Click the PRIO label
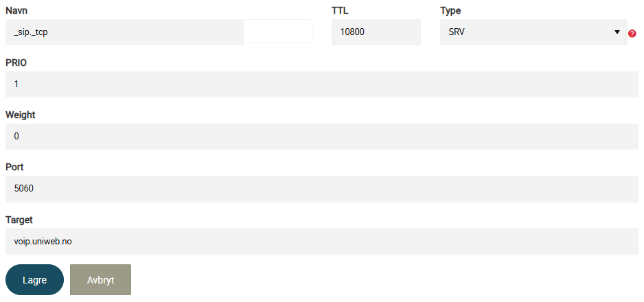 point(16,62)
